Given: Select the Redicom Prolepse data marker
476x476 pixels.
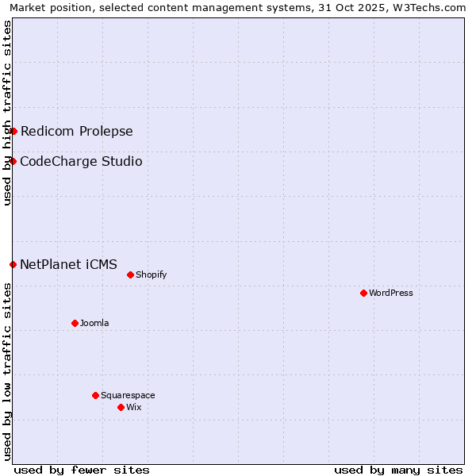Looking at the screenshot, I should 13,131.
